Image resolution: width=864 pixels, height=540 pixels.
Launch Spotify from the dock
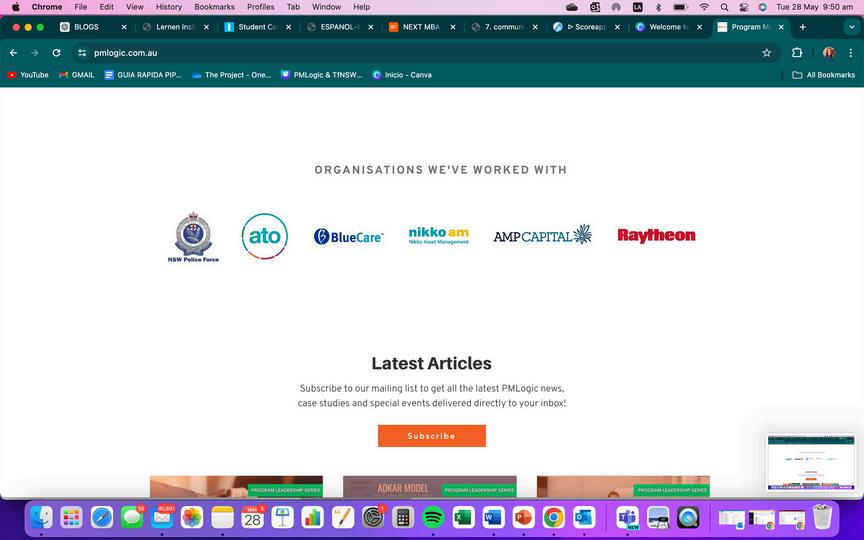pyautogui.click(x=433, y=517)
